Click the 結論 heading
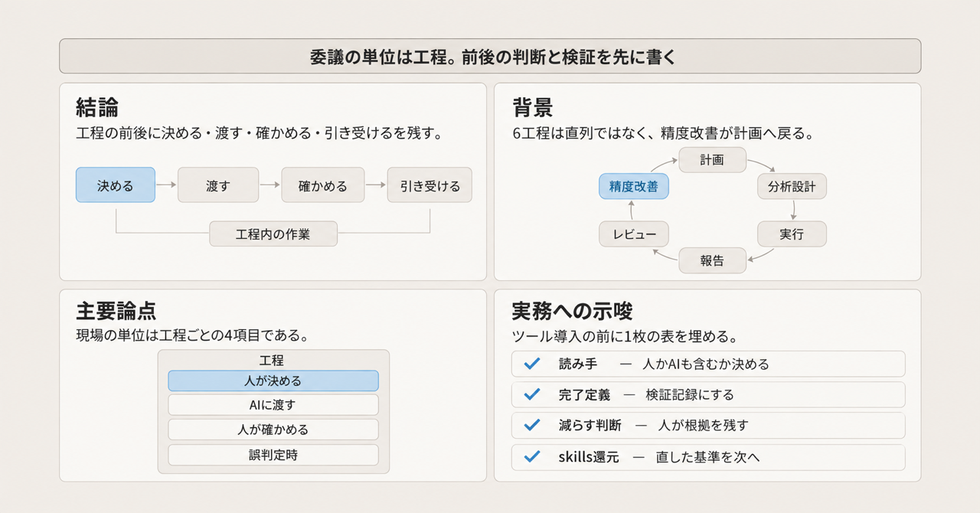This screenshot has height=513, width=980. click(x=97, y=106)
